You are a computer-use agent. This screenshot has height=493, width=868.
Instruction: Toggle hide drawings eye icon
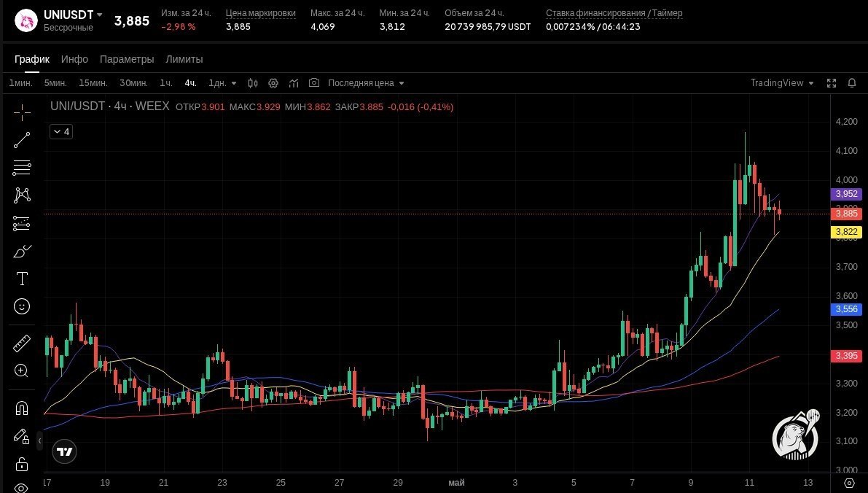pos(22,487)
